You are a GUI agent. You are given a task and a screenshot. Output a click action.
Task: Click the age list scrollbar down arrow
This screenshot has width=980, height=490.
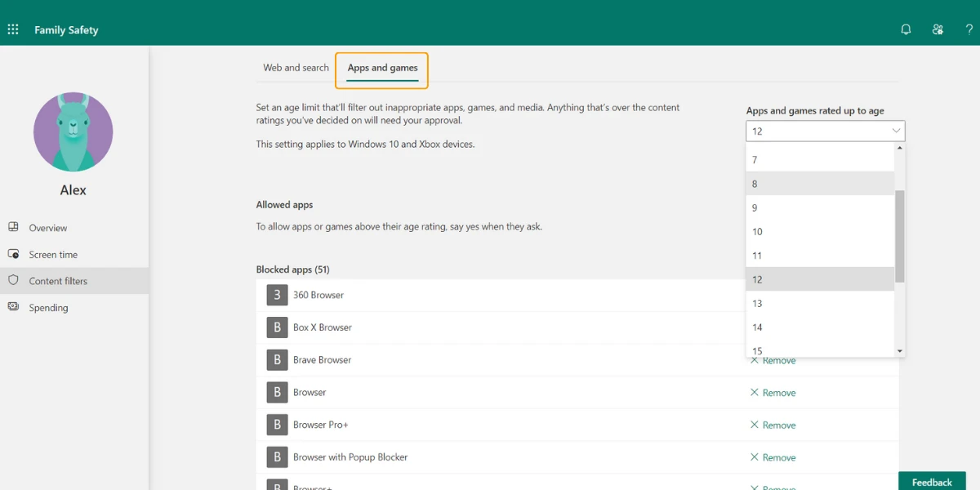(x=900, y=351)
